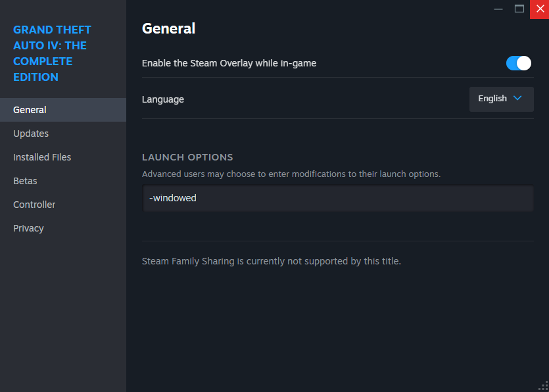This screenshot has height=392, width=549.
Task: Click the Advanced users description text
Action: (291, 174)
